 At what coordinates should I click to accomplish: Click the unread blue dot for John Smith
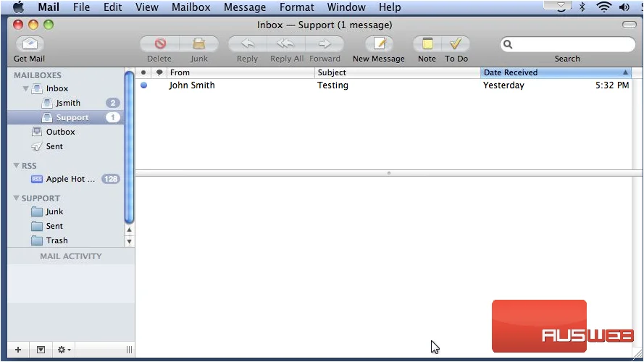click(x=143, y=85)
